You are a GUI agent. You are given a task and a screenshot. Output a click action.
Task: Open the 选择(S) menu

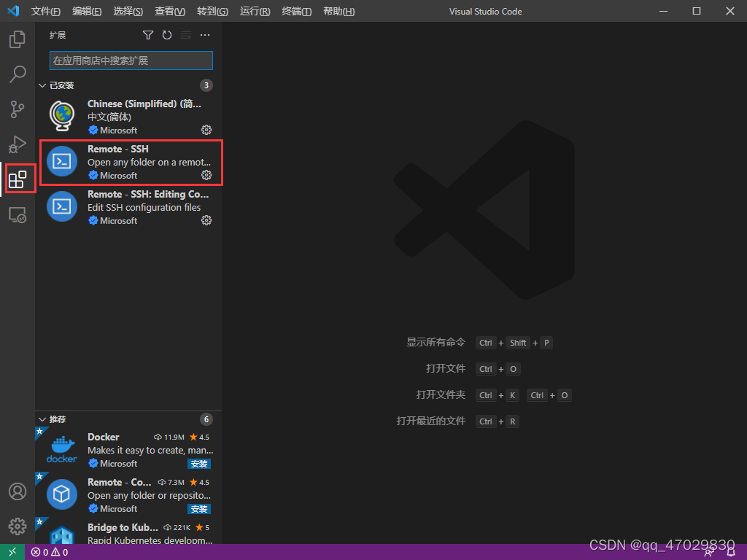point(128,11)
